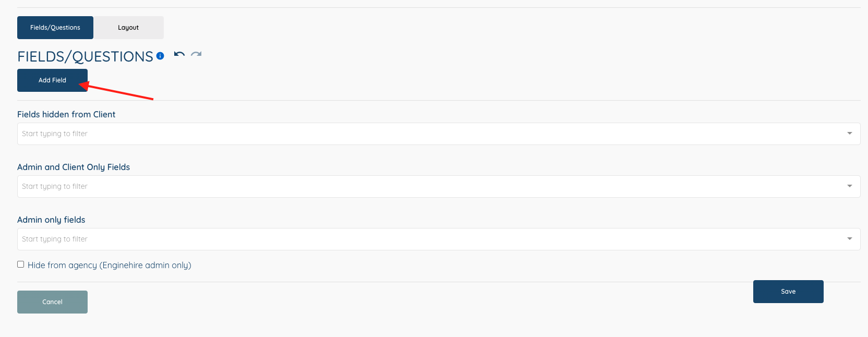The height and width of the screenshot is (337, 868).
Task: Click the redo arrow icon
Action: point(196,54)
